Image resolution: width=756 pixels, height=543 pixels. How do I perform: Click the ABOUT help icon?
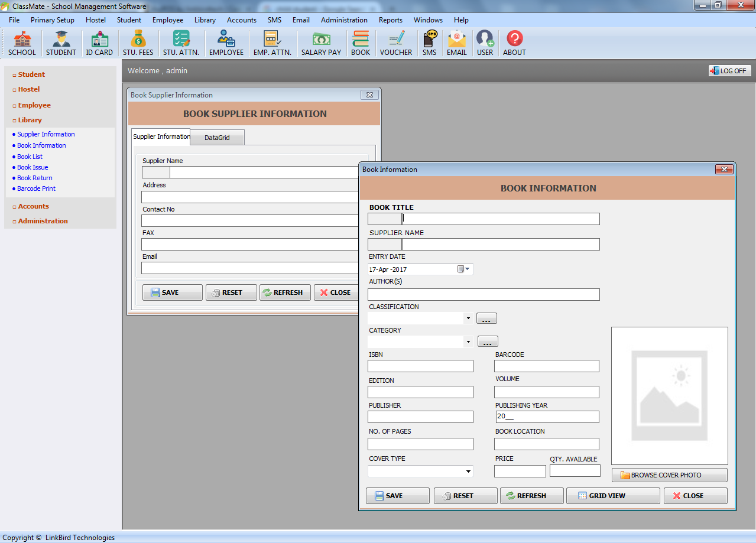tap(514, 42)
